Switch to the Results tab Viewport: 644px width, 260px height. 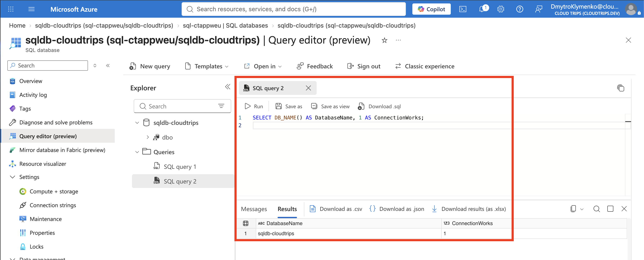pyautogui.click(x=287, y=209)
